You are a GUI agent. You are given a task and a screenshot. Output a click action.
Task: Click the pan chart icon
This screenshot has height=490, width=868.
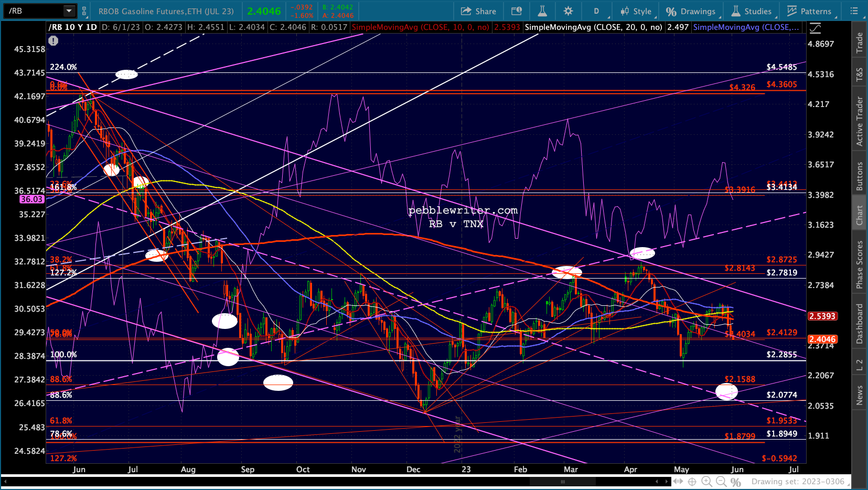click(678, 482)
